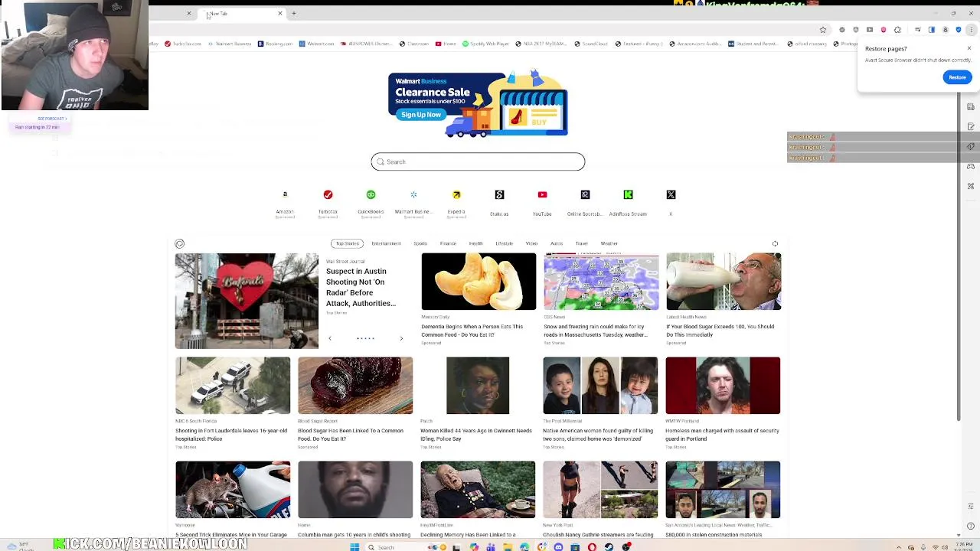Viewport: 980px width, 551px height.
Task: Select the Entertainment tab
Action: (386, 243)
